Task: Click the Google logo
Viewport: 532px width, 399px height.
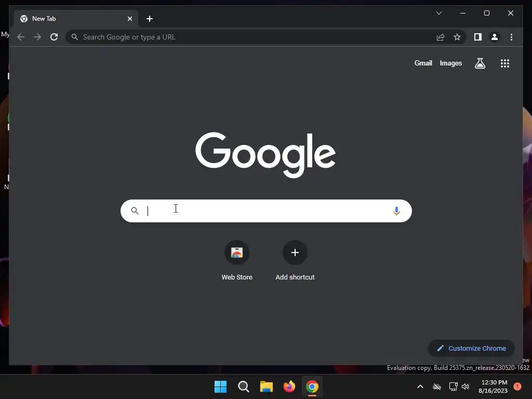Action: pos(265,155)
